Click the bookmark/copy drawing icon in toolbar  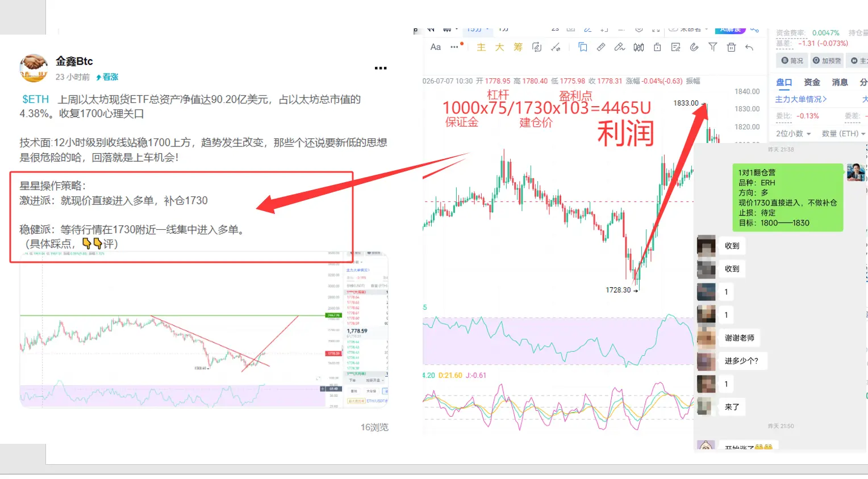[582, 47]
